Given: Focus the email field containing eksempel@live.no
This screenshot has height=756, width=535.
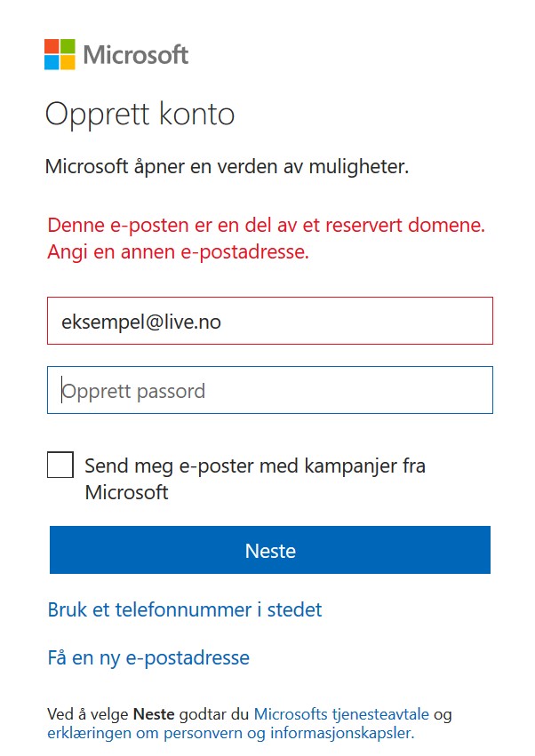Looking at the screenshot, I should 270,321.
